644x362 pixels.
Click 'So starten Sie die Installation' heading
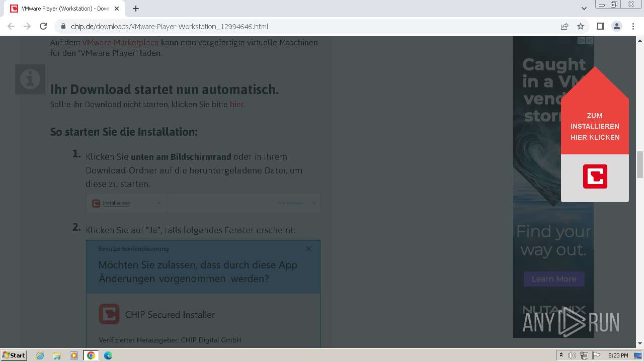[124, 132]
